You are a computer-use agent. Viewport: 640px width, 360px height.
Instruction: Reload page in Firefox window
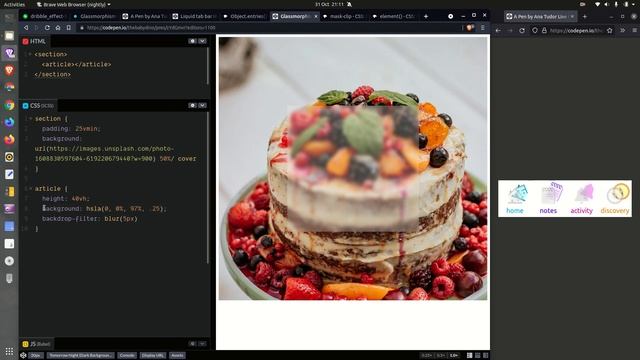tap(522, 30)
